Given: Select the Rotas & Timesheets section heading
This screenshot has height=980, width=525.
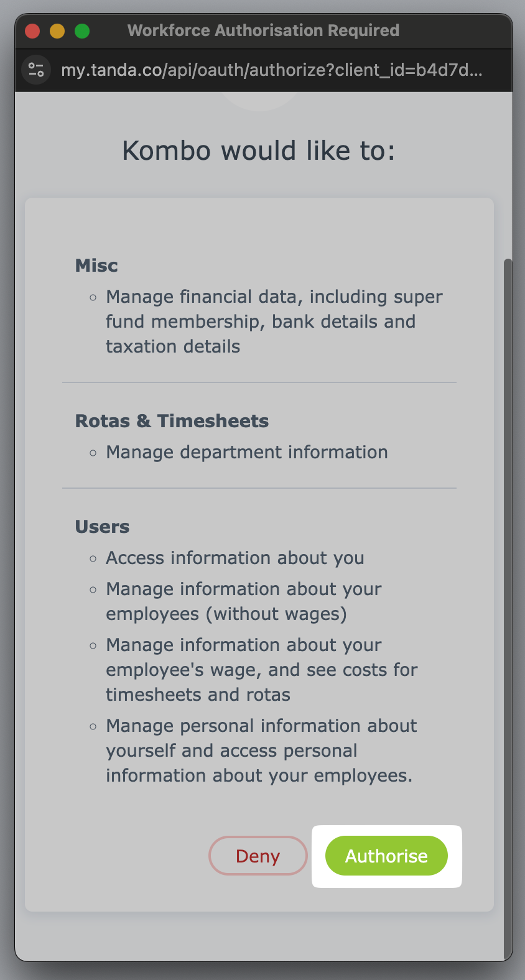Looking at the screenshot, I should point(172,421).
